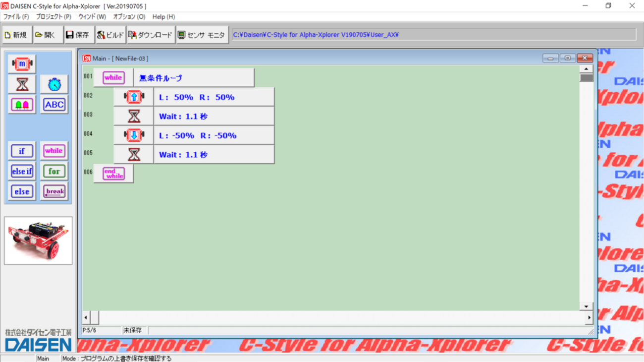Open the ウィンド (W) menu

[x=92, y=17]
